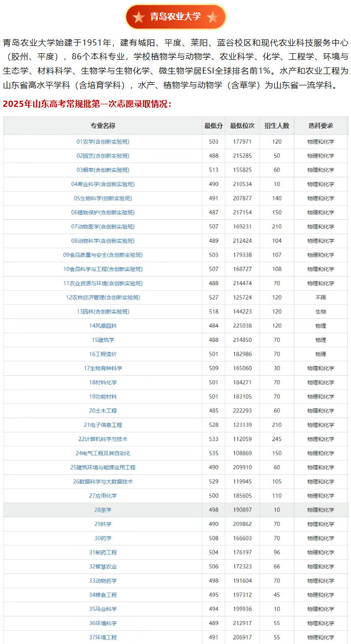Open the 04草业科学(含创新实验班) major link

(103, 184)
